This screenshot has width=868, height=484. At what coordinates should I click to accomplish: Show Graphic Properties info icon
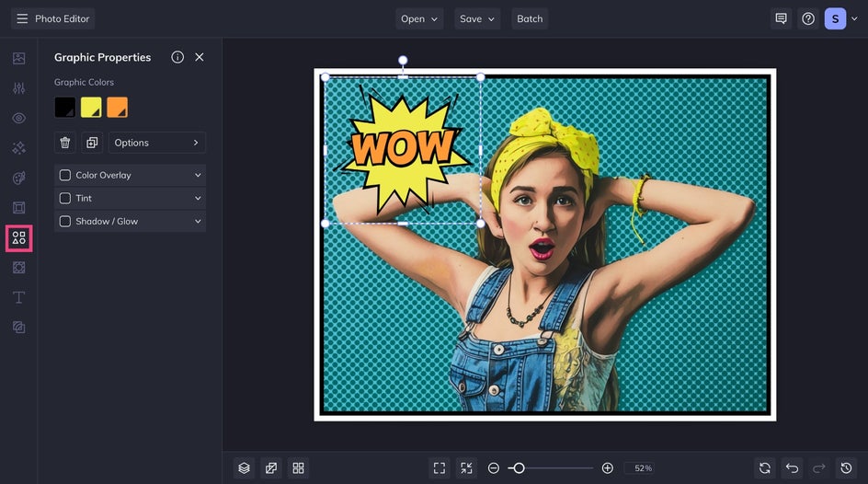(177, 57)
